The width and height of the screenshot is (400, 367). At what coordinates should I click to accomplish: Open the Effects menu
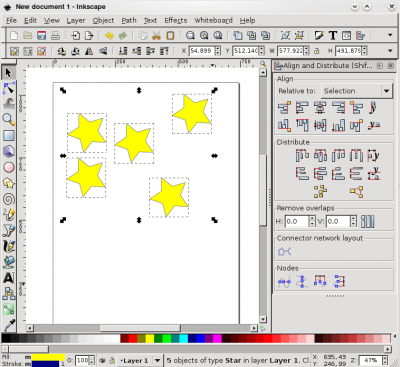coord(176,20)
